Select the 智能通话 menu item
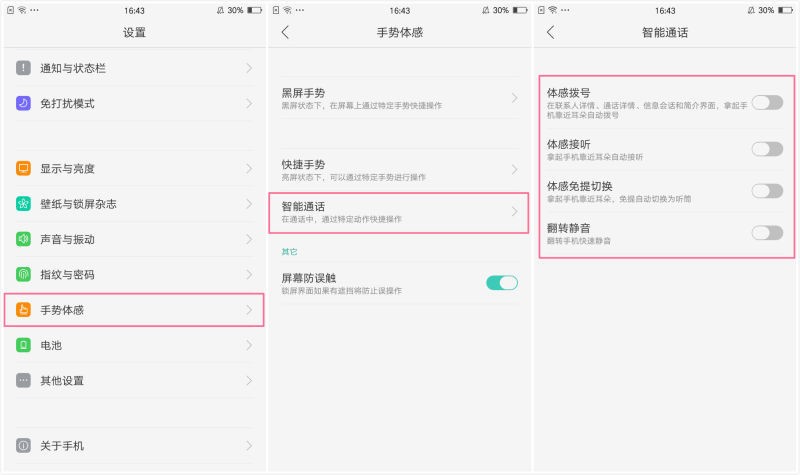This screenshot has height=475, width=800. (399, 212)
